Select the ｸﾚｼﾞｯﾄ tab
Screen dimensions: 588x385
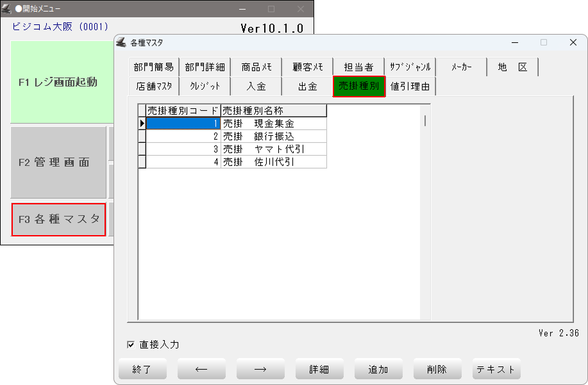pos(205,86)
